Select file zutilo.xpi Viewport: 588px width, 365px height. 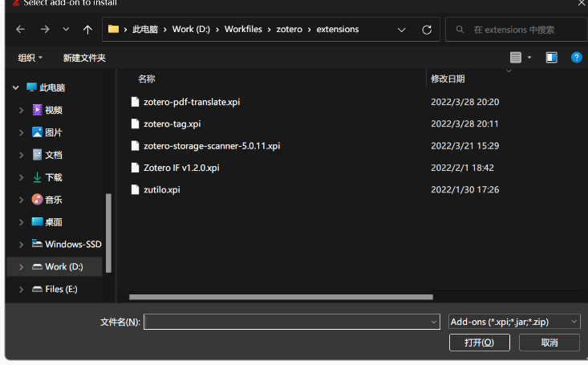(x=161, y=190)
